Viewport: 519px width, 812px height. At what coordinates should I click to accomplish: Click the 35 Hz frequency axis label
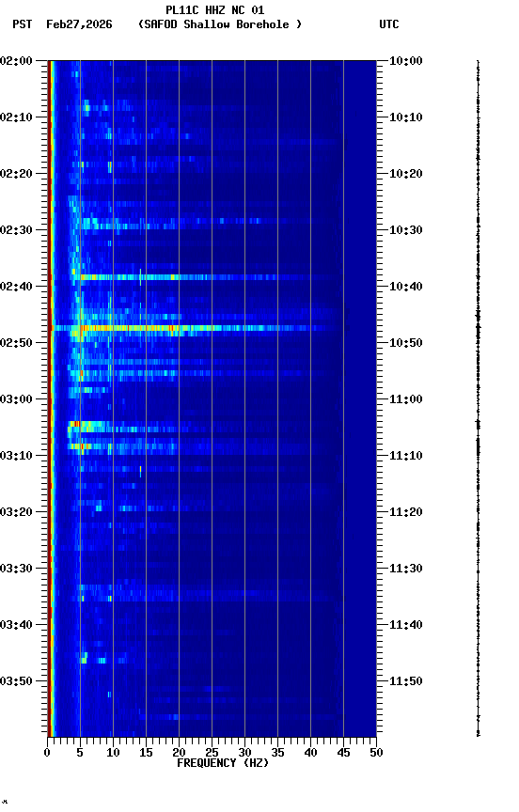point(277,753)
